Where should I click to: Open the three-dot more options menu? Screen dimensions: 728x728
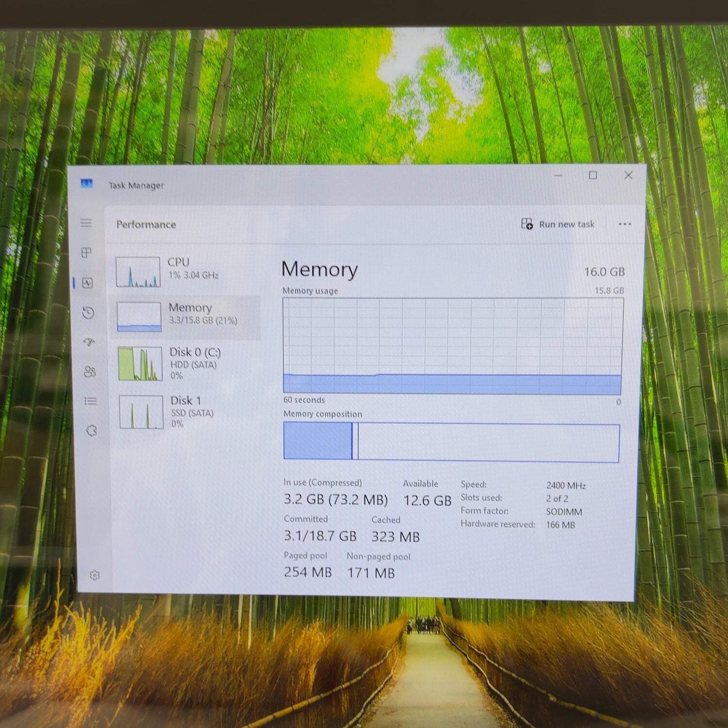[x=625, y=224]
